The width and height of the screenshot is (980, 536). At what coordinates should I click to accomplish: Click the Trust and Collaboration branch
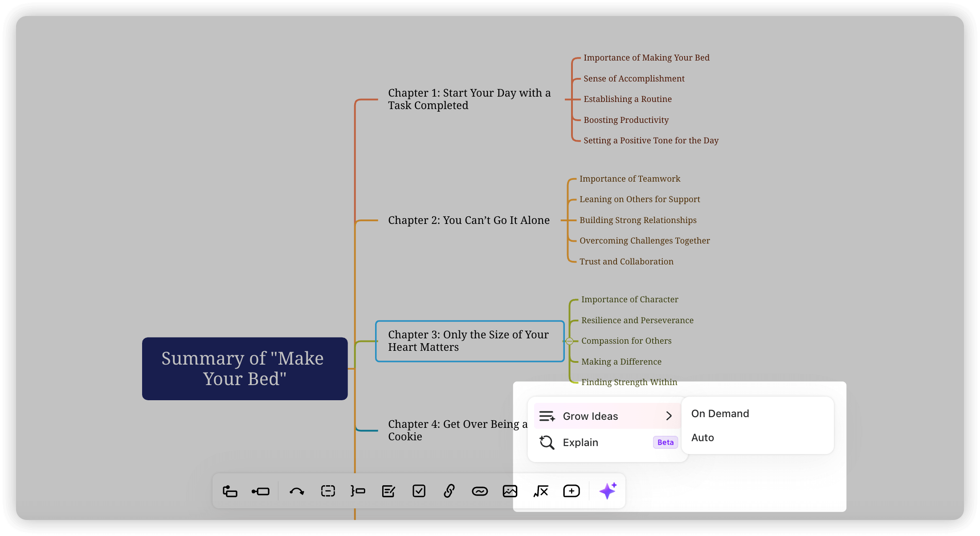click(626, 261)
